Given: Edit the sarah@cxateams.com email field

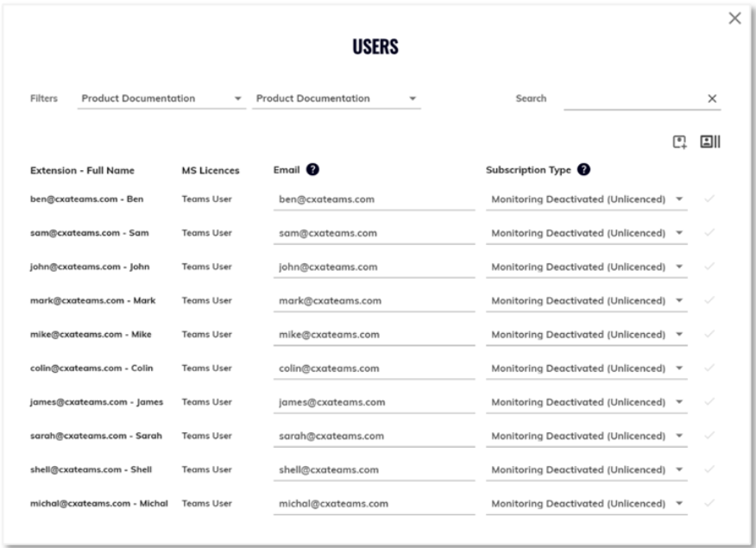Looking at the screenshot, I should 374,436.
